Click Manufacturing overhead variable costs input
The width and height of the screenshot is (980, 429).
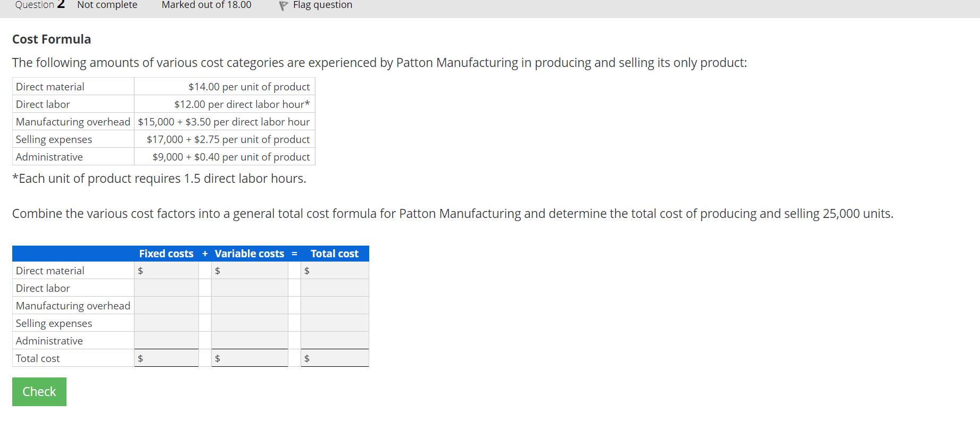(250, 306)
